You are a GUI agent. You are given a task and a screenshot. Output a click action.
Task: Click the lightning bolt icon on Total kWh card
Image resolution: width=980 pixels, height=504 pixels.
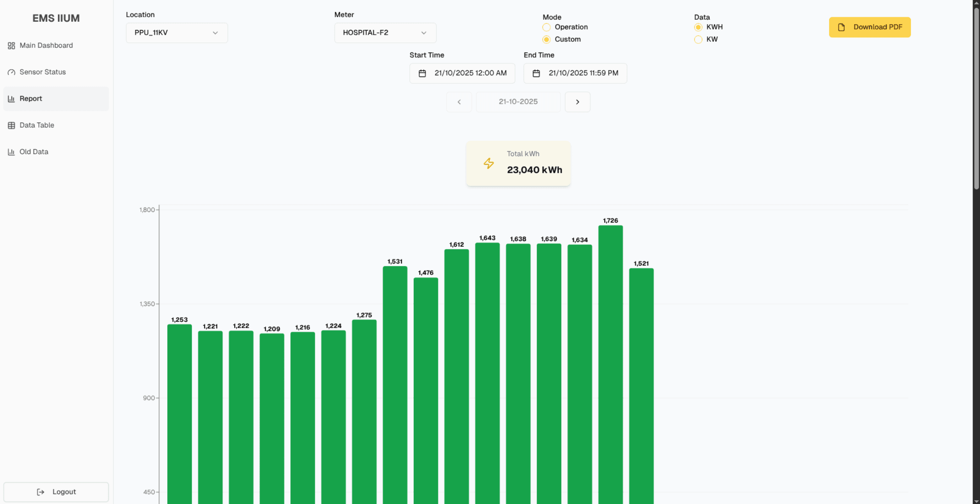click(488, 163)
